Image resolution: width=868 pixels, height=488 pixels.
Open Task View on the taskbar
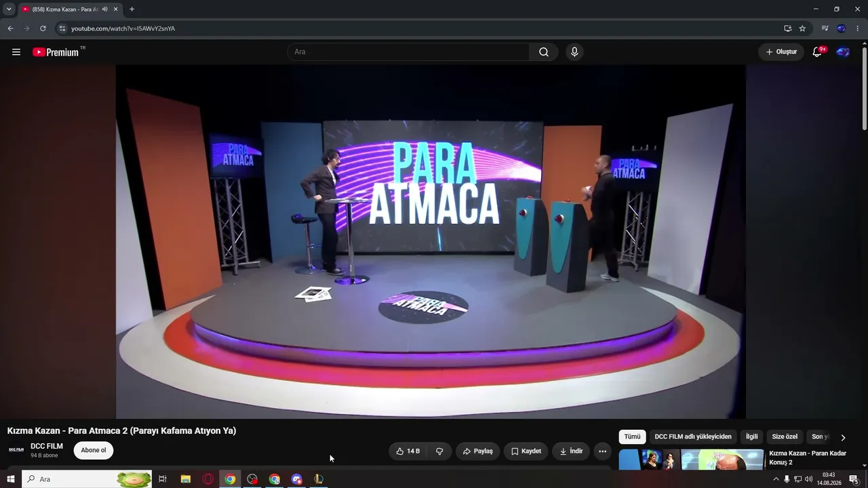(163, 479)
